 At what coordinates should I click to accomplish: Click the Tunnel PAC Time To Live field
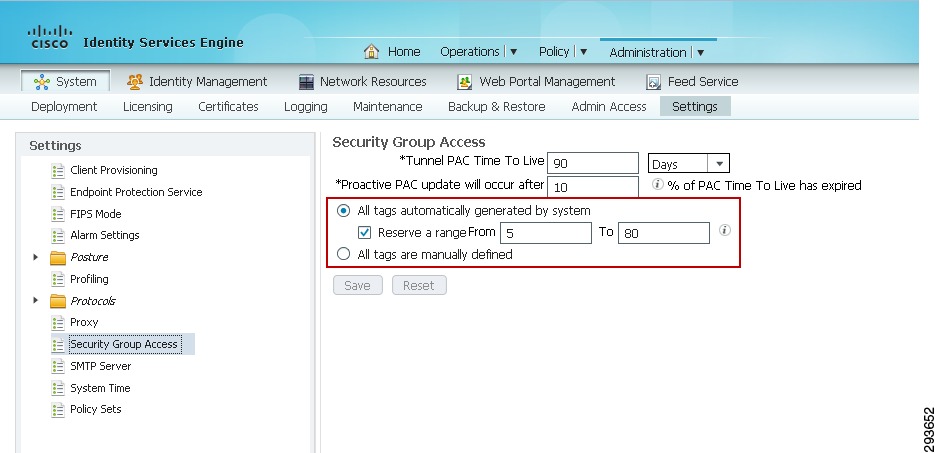coord(593,163)
